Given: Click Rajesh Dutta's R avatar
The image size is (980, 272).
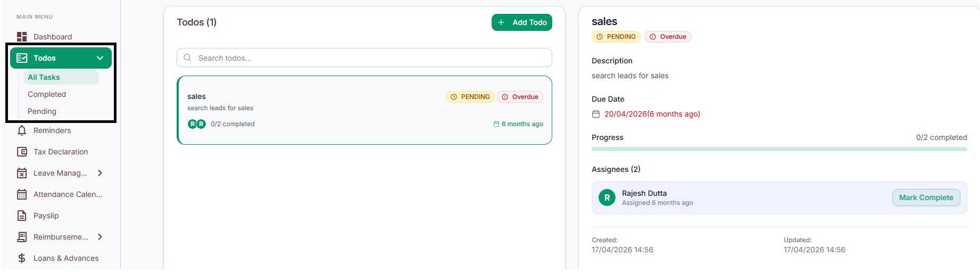Looking at the screenshot, I should click(x=607, y=197).
